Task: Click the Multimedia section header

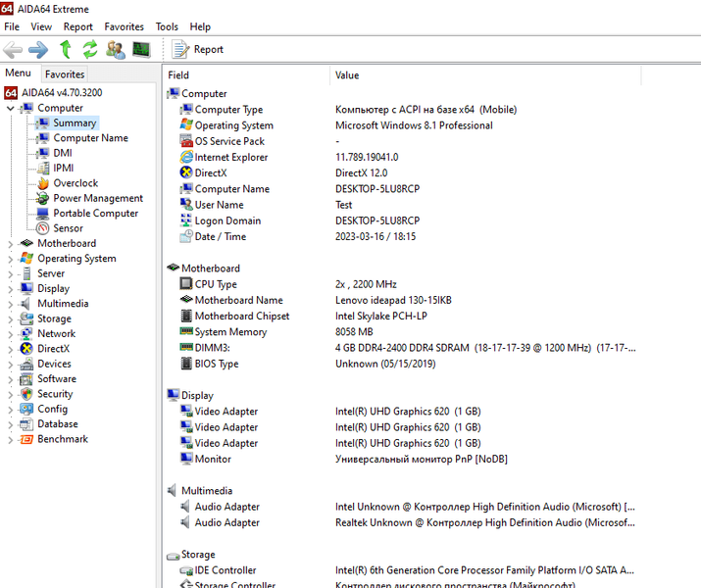Action: coord(200,491)
